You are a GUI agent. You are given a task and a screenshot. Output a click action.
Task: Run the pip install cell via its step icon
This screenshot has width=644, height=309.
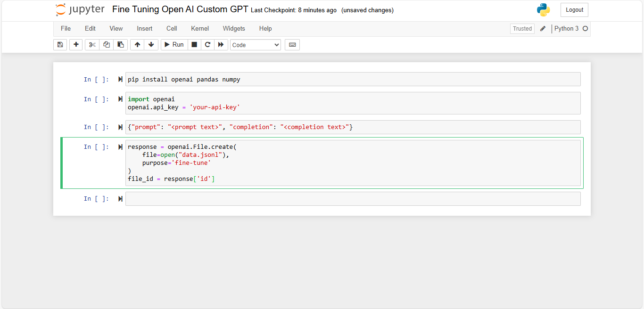pyautogui.click(x=120, y=80)
